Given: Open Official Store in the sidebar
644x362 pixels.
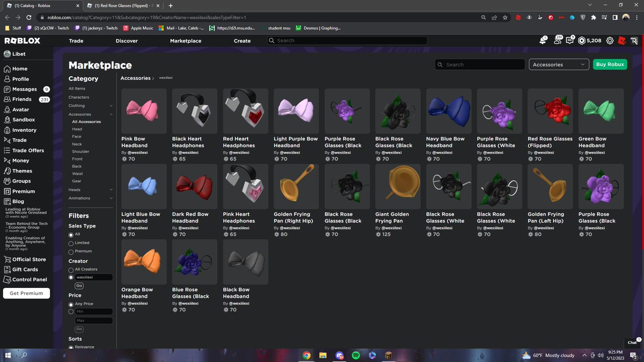Looking at the screenshot, I should (x=25, y=259).
